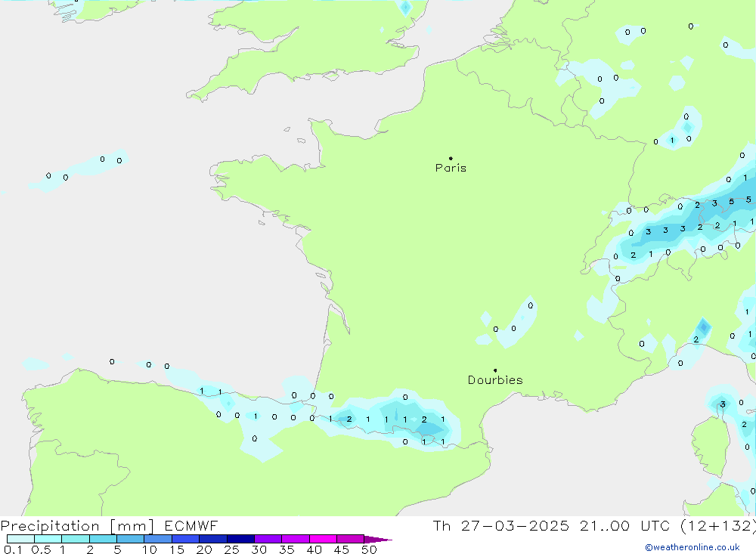Viewport: 756px width, 554px height.
Task: Pick the legend swatch between 15 and 20
Action: tap(186, 539)
